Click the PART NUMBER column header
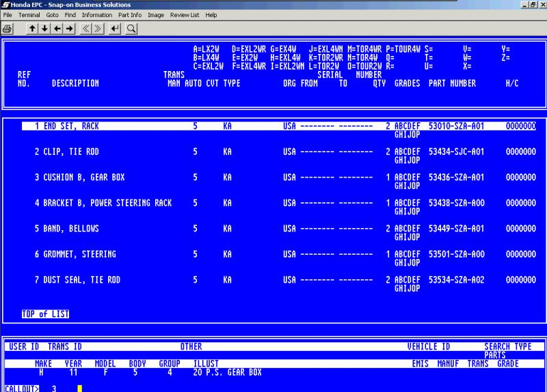 click(452, 83)
